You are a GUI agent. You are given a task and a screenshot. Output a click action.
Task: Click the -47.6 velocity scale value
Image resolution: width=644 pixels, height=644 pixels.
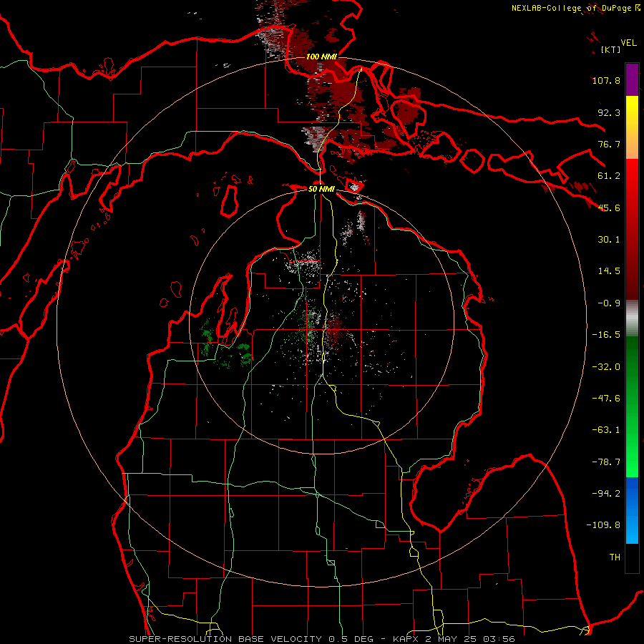pyautogui.click(x=606, y=399)
